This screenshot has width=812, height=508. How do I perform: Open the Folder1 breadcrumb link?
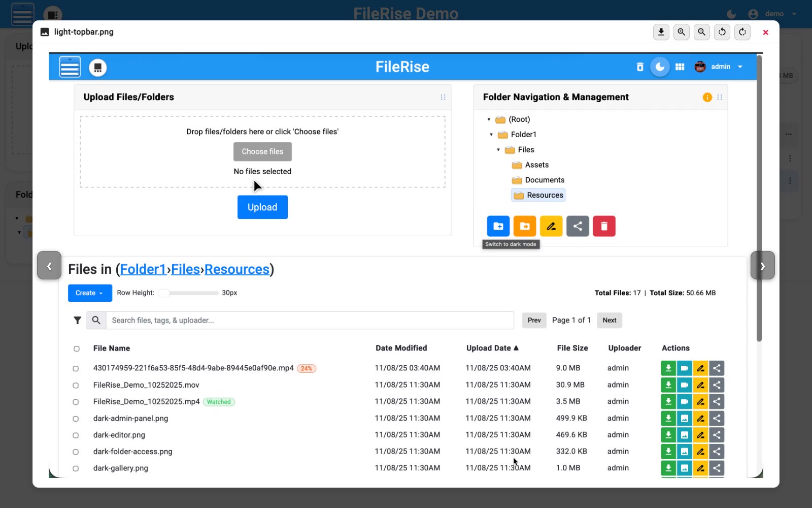pyautogui.click(x=143, y=269)
